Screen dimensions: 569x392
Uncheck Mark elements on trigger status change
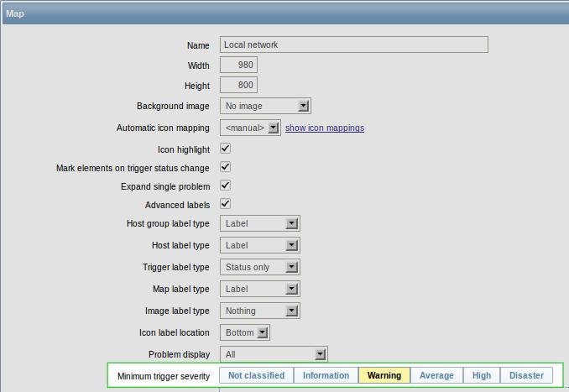coord(225,167)
